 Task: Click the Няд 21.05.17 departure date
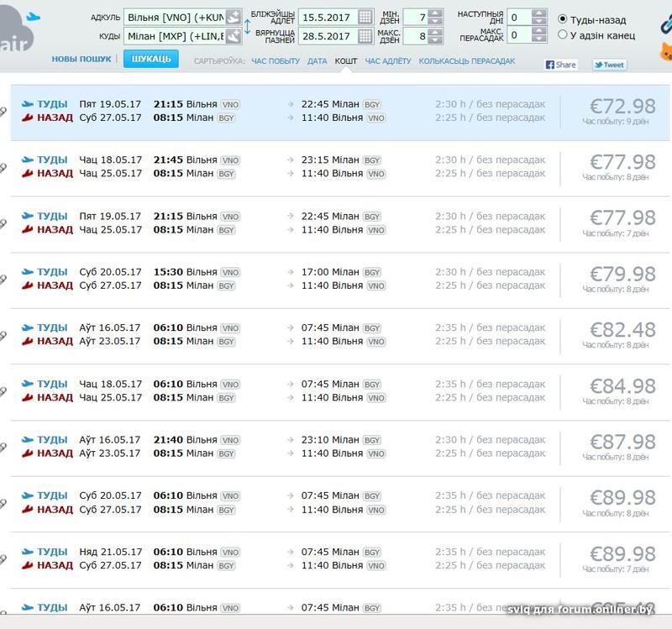click(x=111, y=552)
